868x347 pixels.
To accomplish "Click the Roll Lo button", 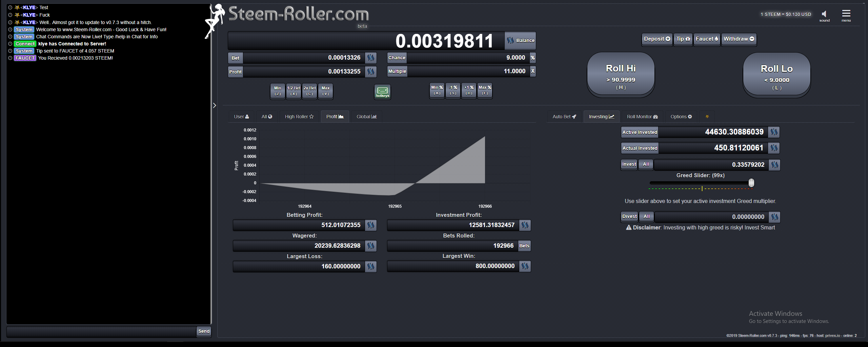I will point(776,74).
